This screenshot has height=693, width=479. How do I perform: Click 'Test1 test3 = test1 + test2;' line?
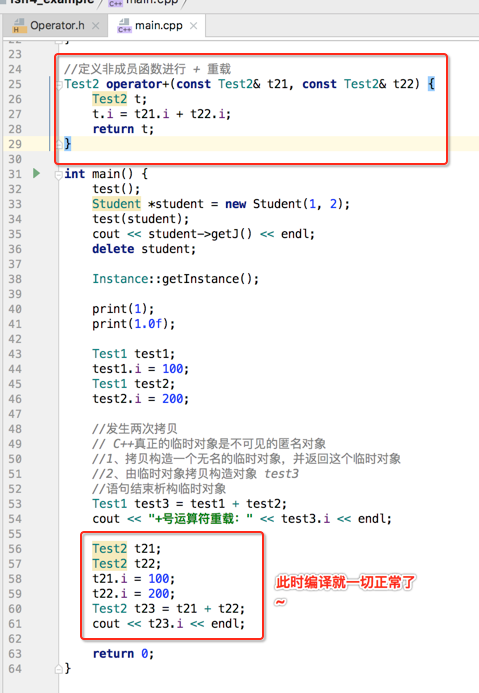pyautogui.click(x=189, y=504)
